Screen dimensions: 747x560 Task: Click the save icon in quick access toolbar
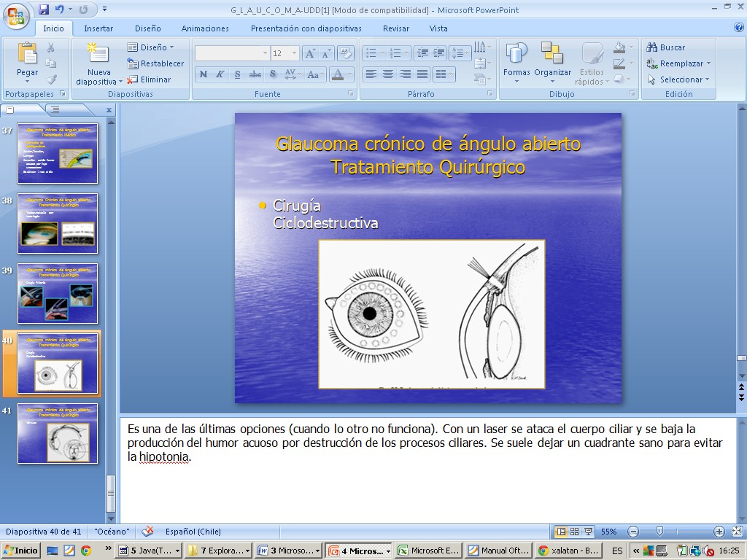(x=44, y=9)
